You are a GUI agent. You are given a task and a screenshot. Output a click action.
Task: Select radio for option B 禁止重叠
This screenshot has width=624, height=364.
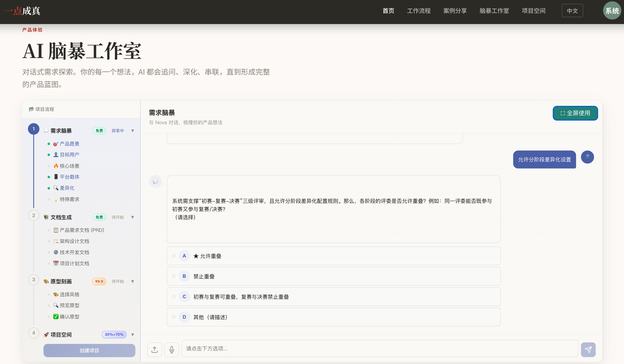pos(174,276)
